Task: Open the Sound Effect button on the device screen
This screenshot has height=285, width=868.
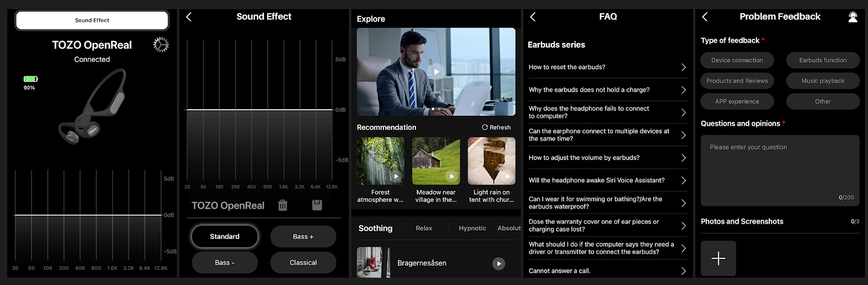Action: pyautogui.click(x=92, y=20)
